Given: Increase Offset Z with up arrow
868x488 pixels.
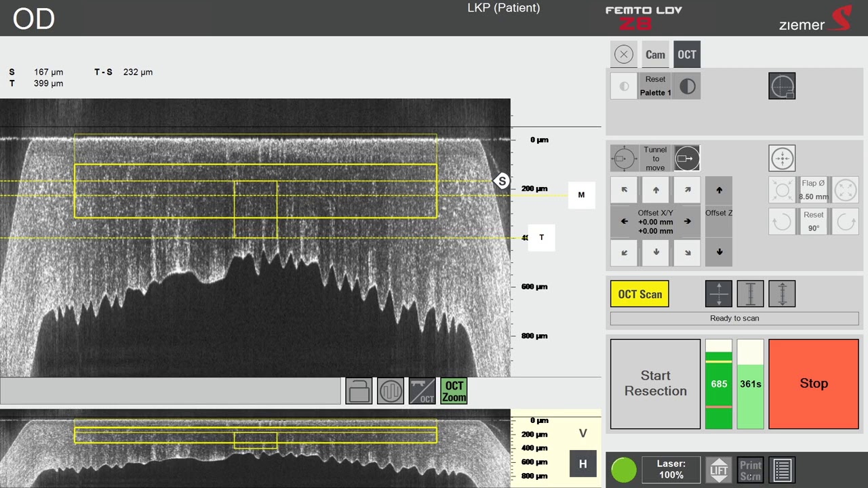Looking at the screenshot, I should [x=719, y=190].
